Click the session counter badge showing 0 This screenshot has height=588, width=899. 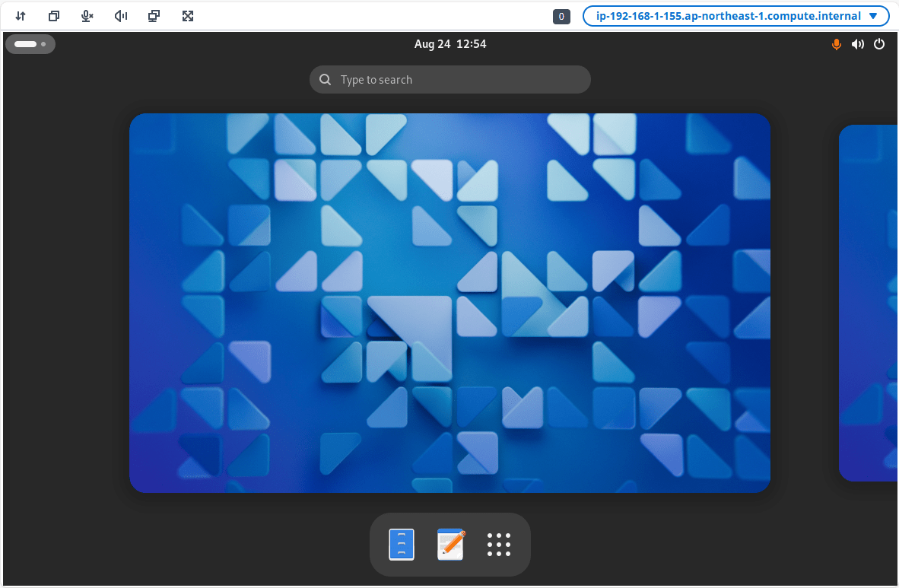click(561, 17)
